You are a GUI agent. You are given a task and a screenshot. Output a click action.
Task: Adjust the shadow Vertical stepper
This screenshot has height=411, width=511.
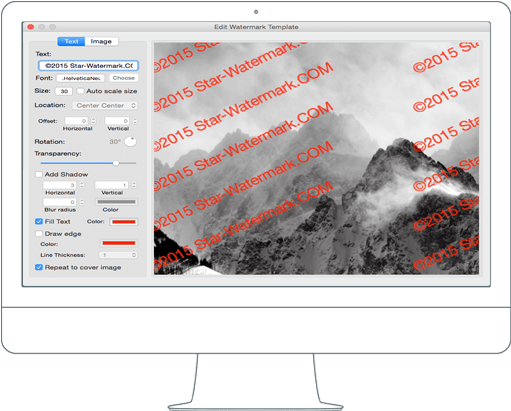click(x=134, y=185)
